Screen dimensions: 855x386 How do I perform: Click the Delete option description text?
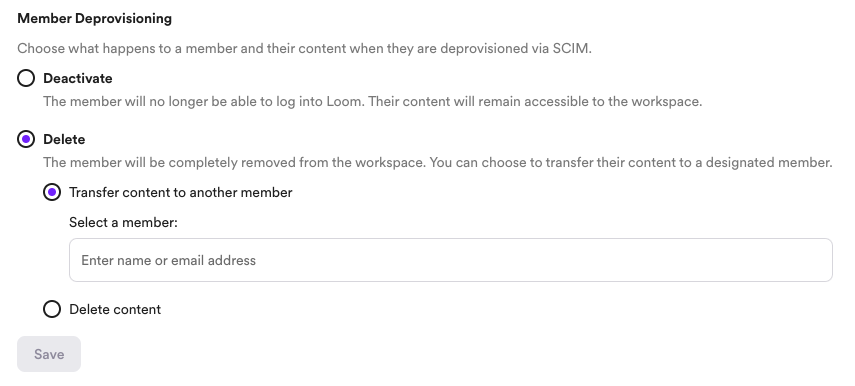(437, 163)
